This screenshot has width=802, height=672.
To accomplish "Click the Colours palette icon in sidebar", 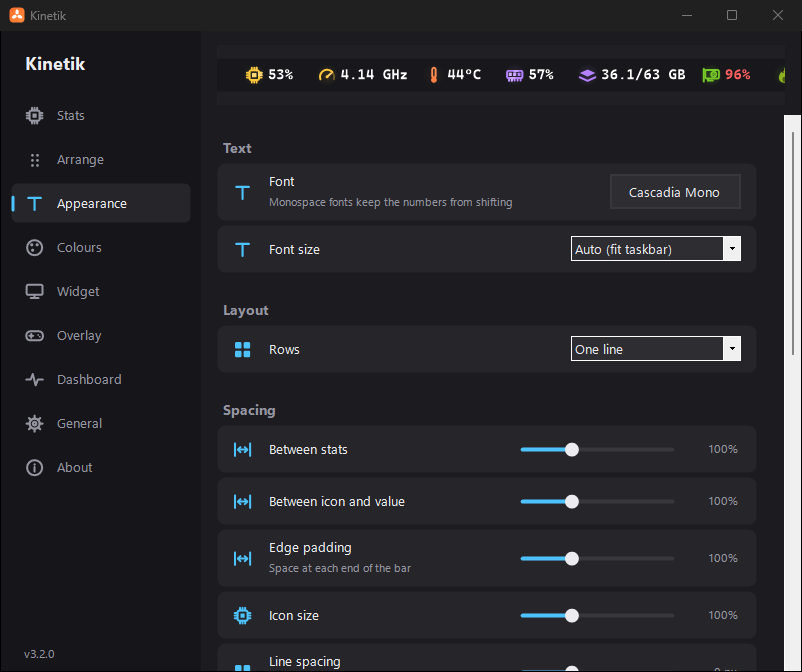I will 34,248.
